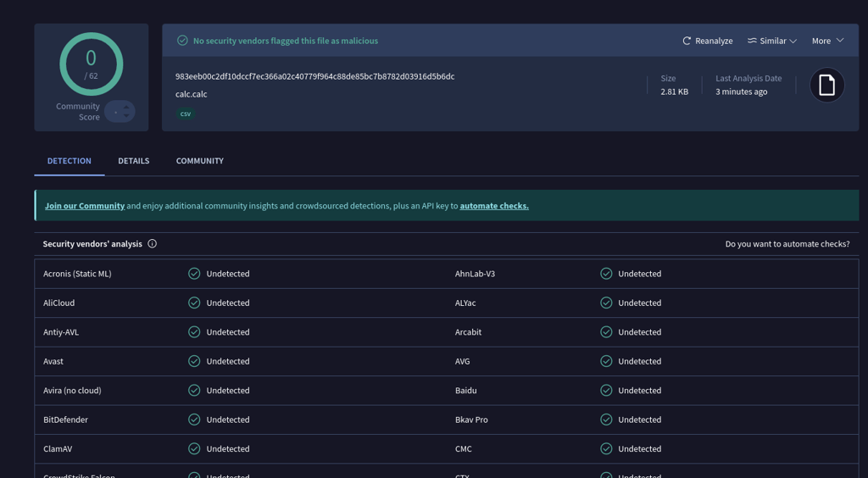Click the Similar search icon

(752, 41)
